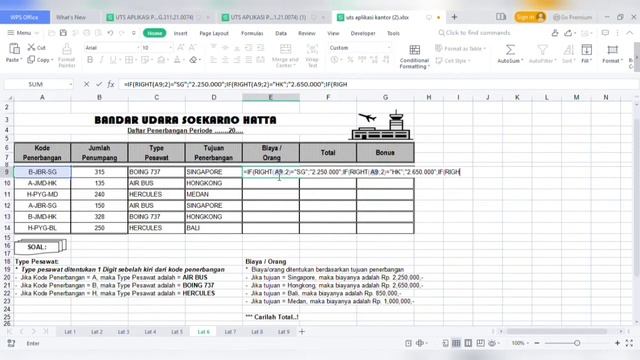The width and height of the screenshot is (640, 360).
Task: Click the Go Premium button
Action: pos(572,17)
